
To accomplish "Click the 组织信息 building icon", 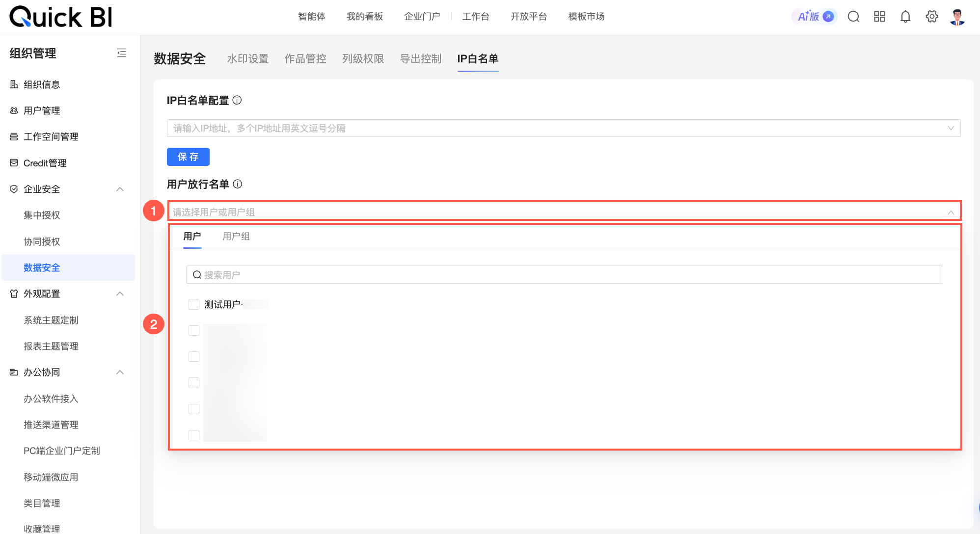I will click(14, 84).
